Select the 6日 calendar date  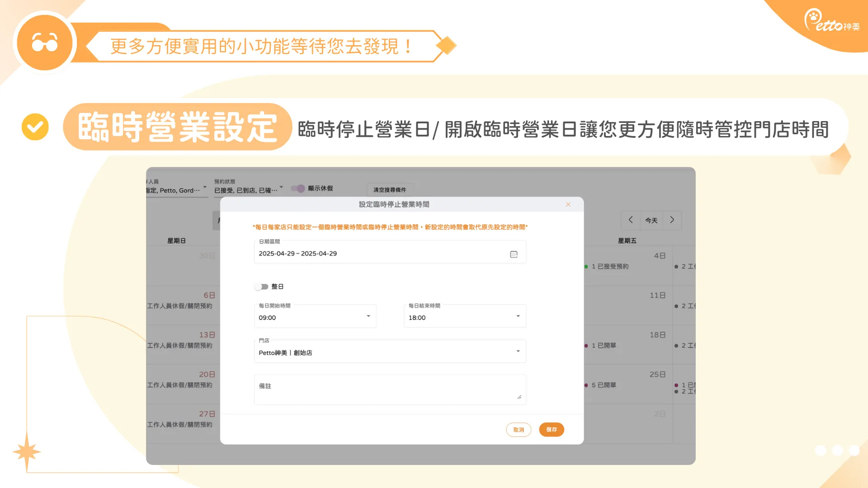point(209,296)
